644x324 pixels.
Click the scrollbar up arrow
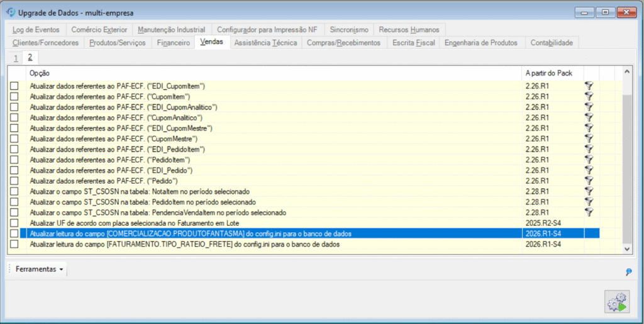(x=626, y=73)
